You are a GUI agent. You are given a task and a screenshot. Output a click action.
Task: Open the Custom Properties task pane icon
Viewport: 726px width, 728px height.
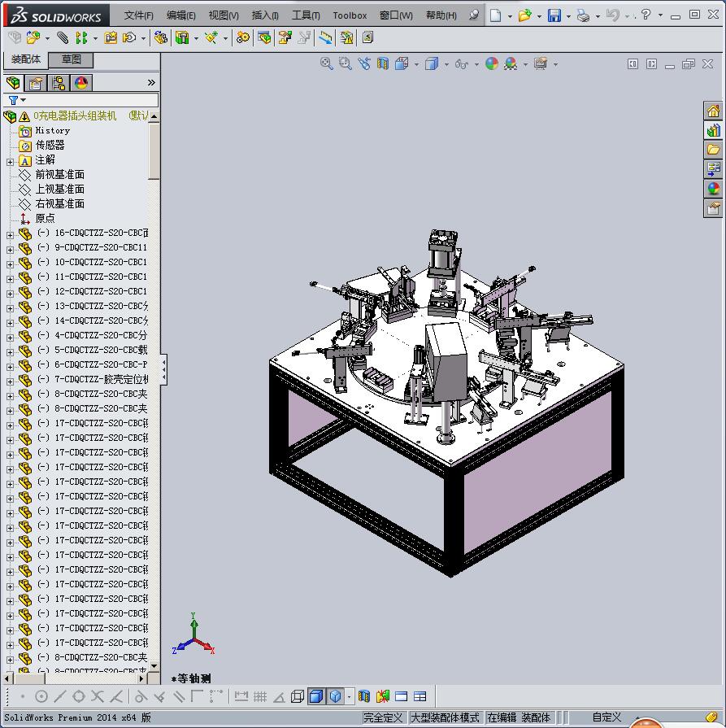tap(713, 208)
